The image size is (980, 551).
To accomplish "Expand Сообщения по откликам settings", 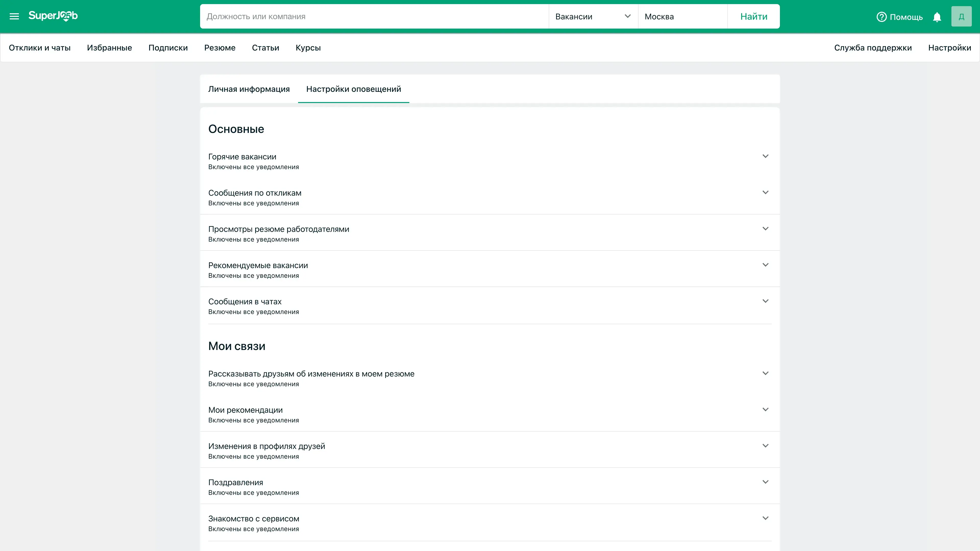I will 765,192.
